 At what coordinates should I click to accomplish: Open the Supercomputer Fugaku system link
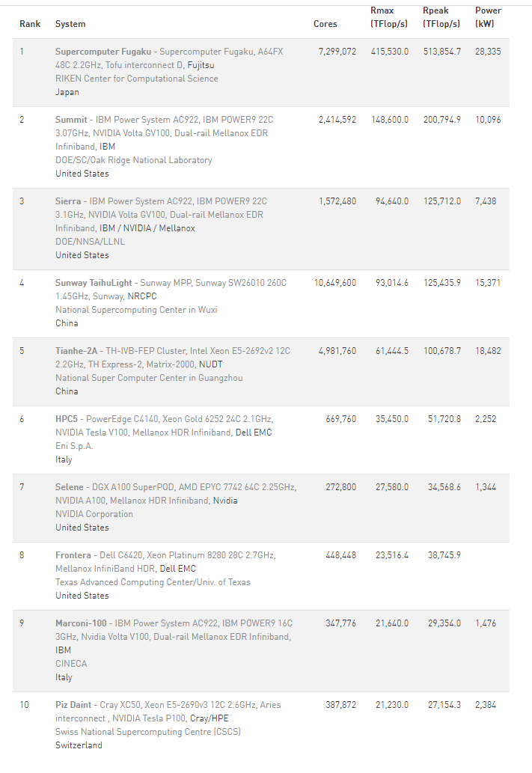[x=103, y=52]
